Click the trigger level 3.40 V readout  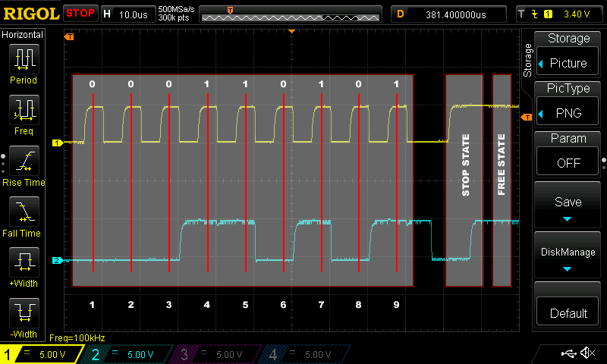click(x=577, y=14)
